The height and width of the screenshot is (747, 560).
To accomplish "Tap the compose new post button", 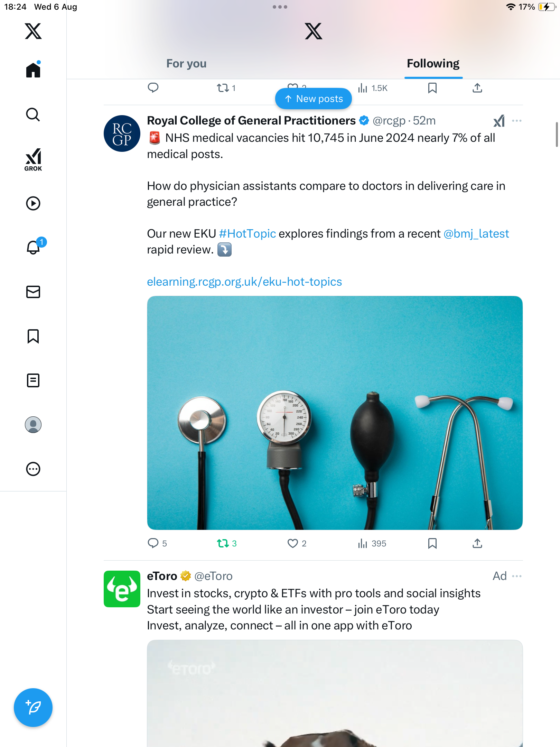I will pos(33,708).
